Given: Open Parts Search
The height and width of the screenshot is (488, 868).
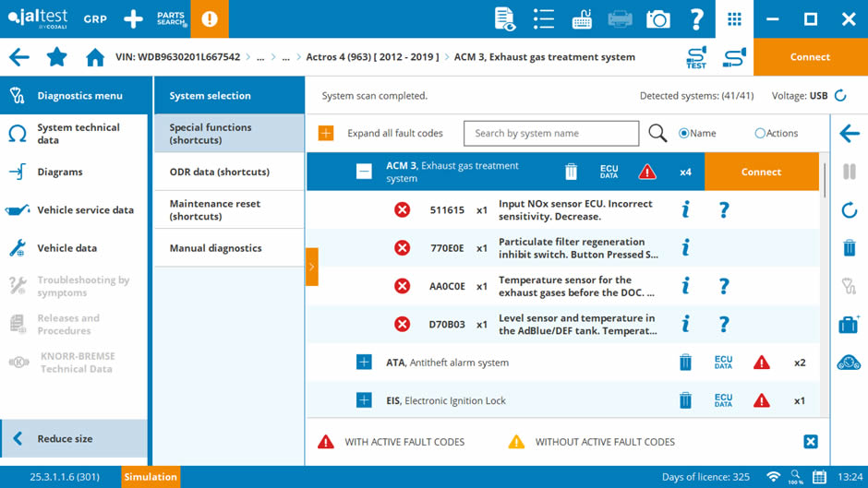Looking at the screenshot, I should point(172,18).
